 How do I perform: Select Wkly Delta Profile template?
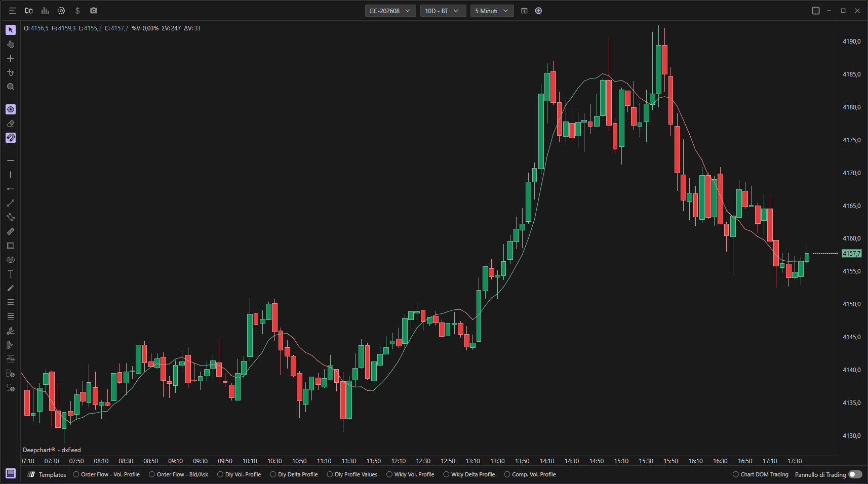click(469, 474)
